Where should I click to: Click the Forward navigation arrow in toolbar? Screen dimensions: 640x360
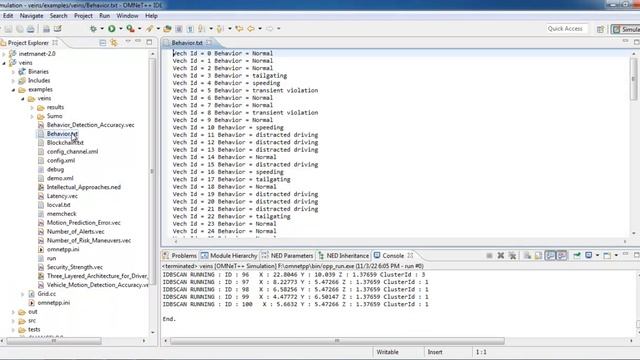click(269, 29)
